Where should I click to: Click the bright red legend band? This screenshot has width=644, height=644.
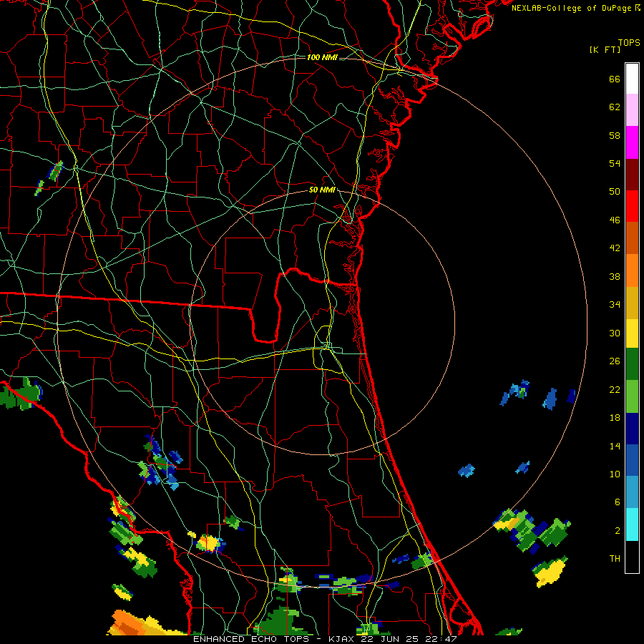632,206
